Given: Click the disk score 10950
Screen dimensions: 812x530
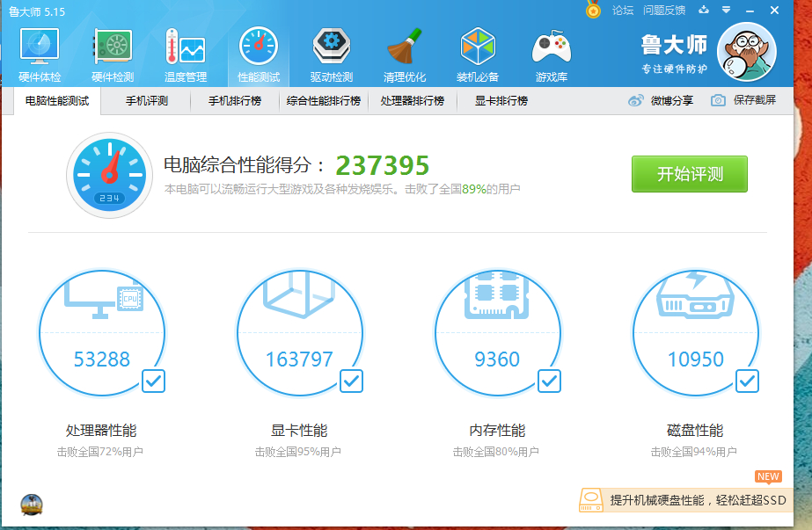Looking at the screenshot, I should (695, 359).
